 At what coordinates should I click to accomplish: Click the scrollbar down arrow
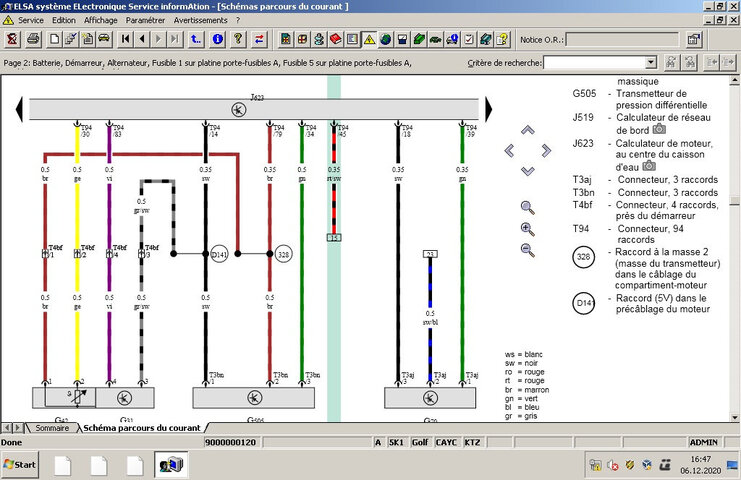(734, 417)
